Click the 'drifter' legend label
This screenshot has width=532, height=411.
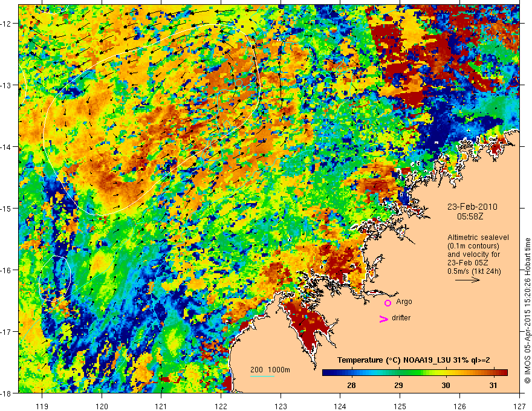(x=401, y=318)
